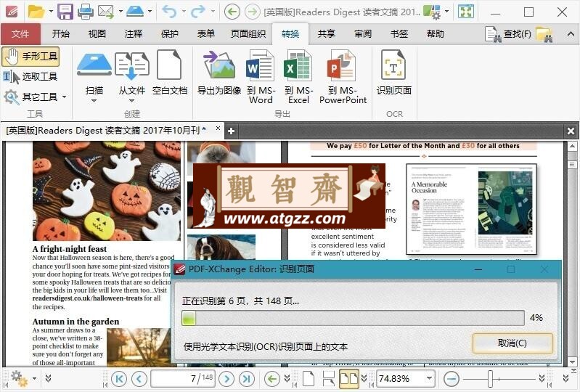Select two-page facing layout icon

349,379
